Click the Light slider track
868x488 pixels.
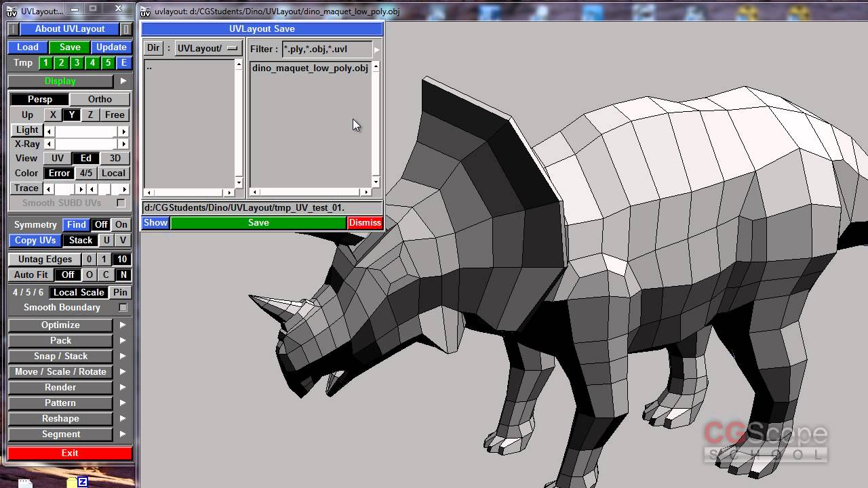(86, 131)
